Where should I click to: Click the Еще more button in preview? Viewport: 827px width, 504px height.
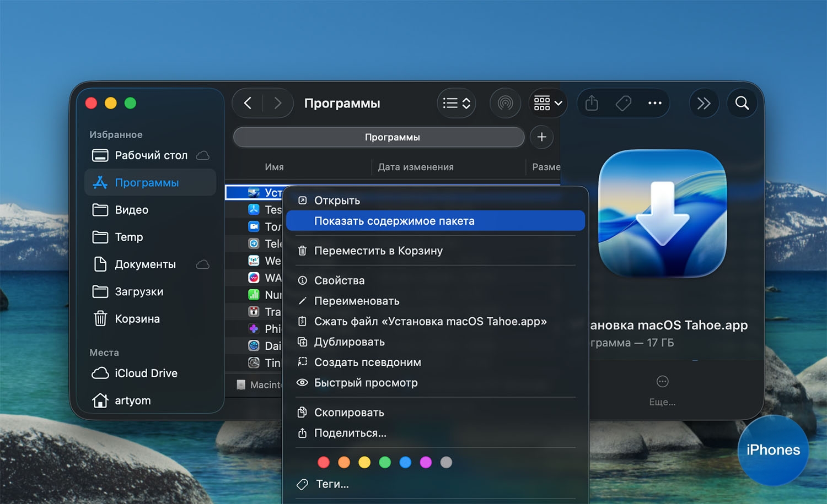click(x=662, y=382)
